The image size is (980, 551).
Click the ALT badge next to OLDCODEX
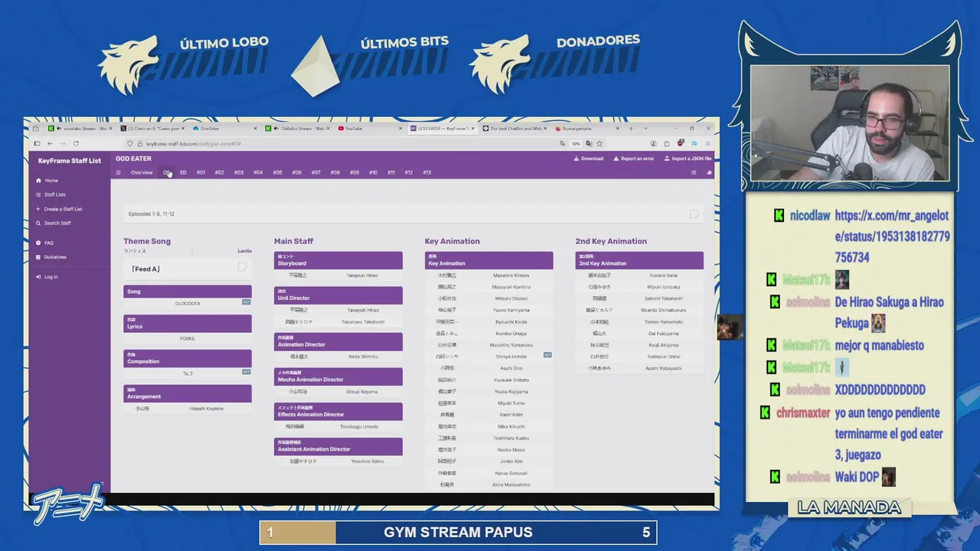(x=247, y=302)
